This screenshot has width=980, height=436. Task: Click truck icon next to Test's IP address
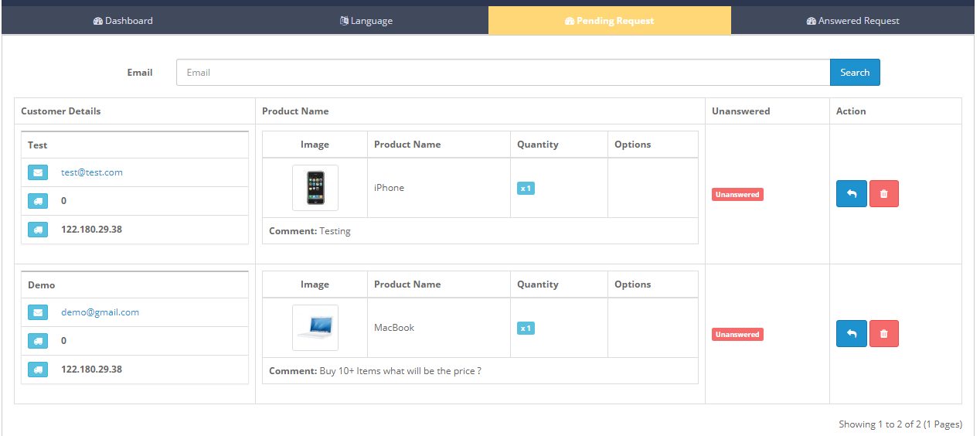[38, 230]
